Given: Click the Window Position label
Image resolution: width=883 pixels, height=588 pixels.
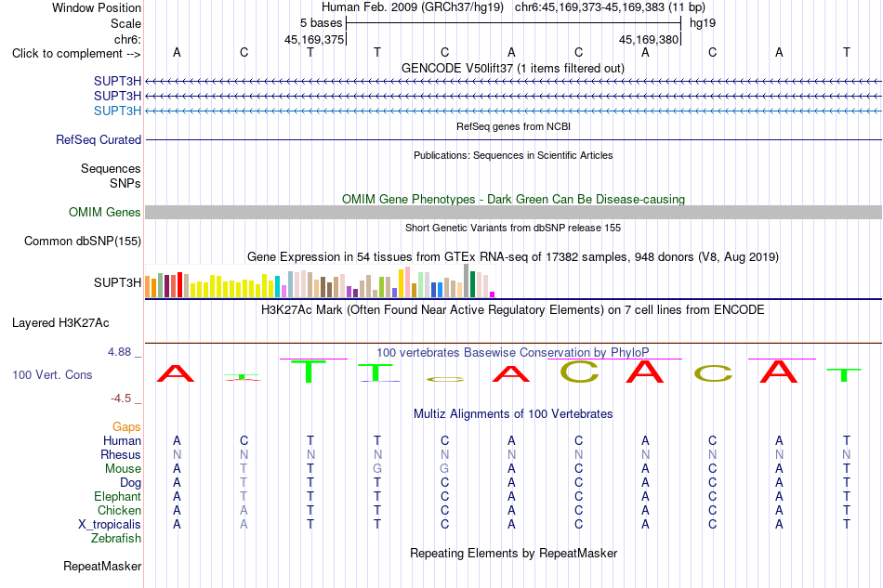Looking at the screenshot, I should click(97, 7).
